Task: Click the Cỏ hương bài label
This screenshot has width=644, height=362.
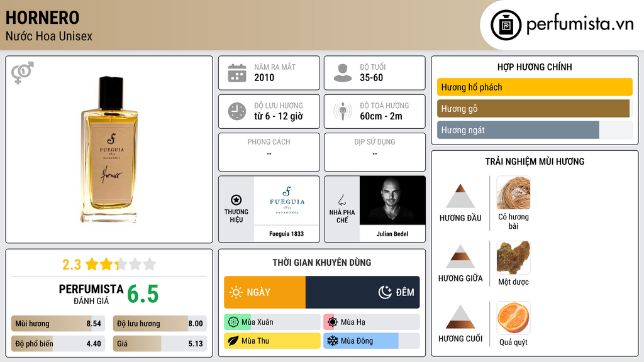Action: pos(513,221)
